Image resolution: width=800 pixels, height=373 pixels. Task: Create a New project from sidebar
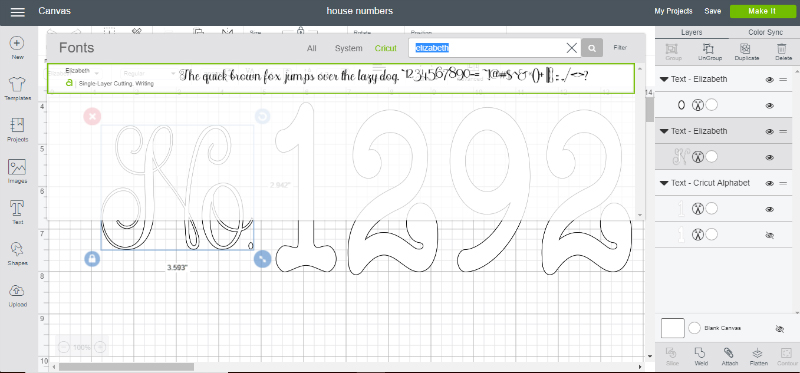click(x=17, y=48)
